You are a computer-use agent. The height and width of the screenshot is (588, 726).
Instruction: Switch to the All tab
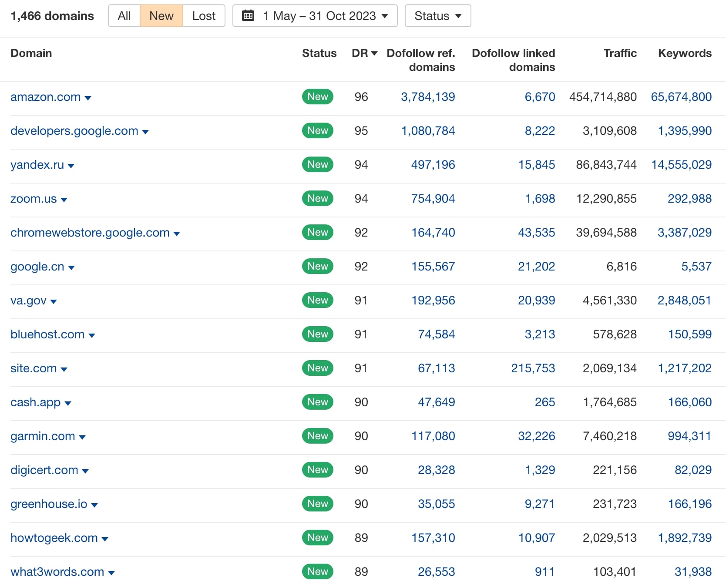click(x=124, y=16)
